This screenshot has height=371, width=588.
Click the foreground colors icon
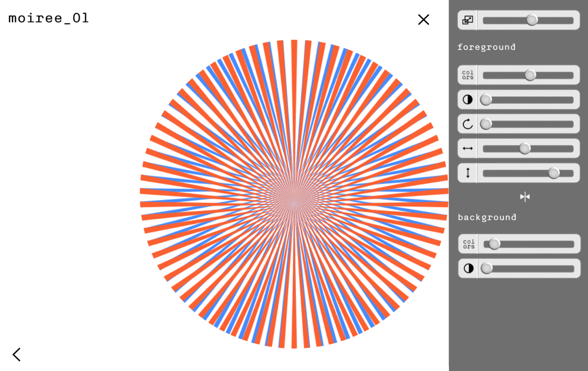tap(468, 75)
